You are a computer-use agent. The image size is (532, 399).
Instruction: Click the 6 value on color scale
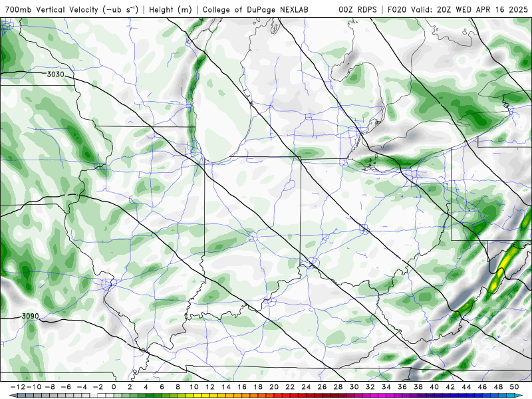[x=162, y=387]
